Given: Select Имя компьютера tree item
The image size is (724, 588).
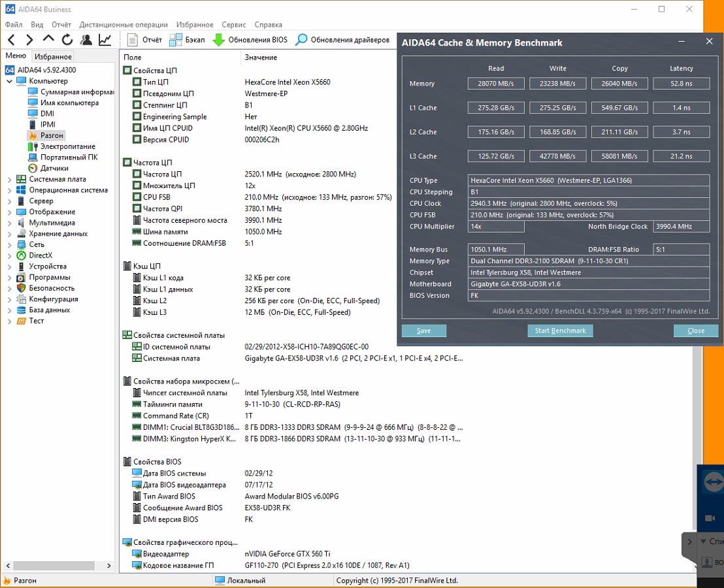Looking at the screenshot, I should (64, 103).
